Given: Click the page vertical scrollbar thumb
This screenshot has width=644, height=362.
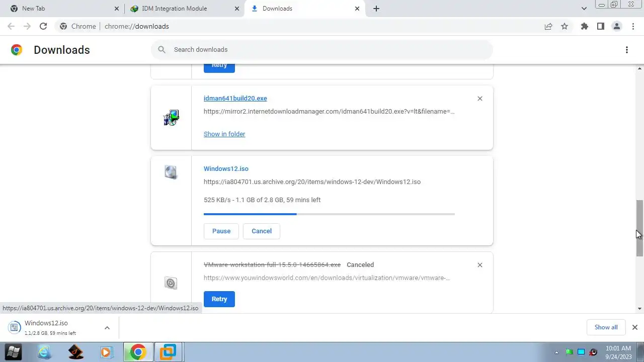Looking at the screenshot, I should [640, 228].
